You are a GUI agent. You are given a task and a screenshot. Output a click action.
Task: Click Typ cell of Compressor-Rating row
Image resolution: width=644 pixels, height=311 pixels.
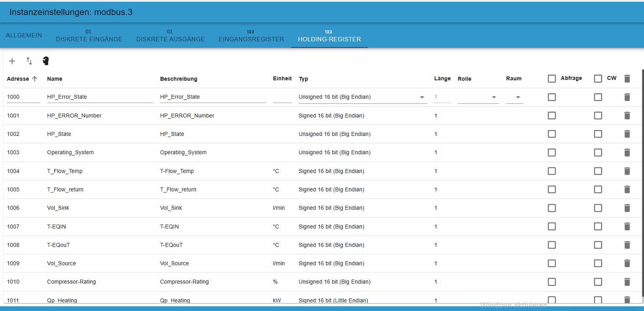[334, 282]
